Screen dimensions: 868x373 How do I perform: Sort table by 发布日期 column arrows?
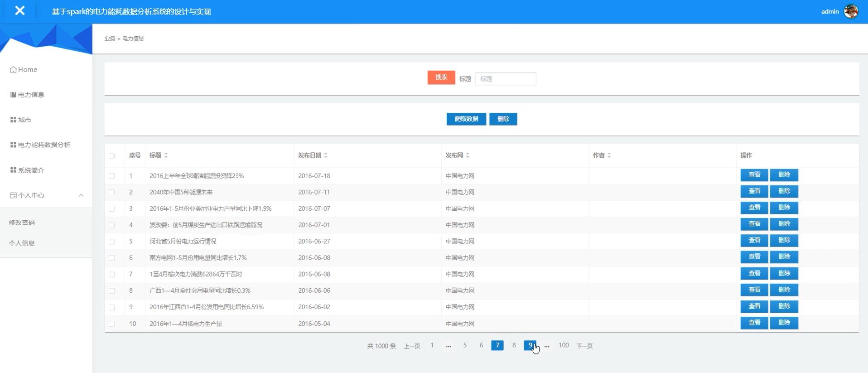tap(326, 155)
